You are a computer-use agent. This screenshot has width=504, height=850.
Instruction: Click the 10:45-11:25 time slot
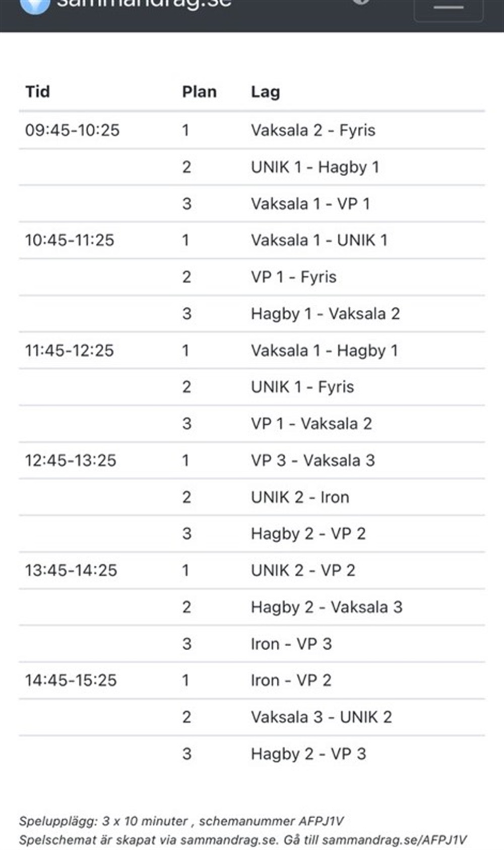click(70, 240)
